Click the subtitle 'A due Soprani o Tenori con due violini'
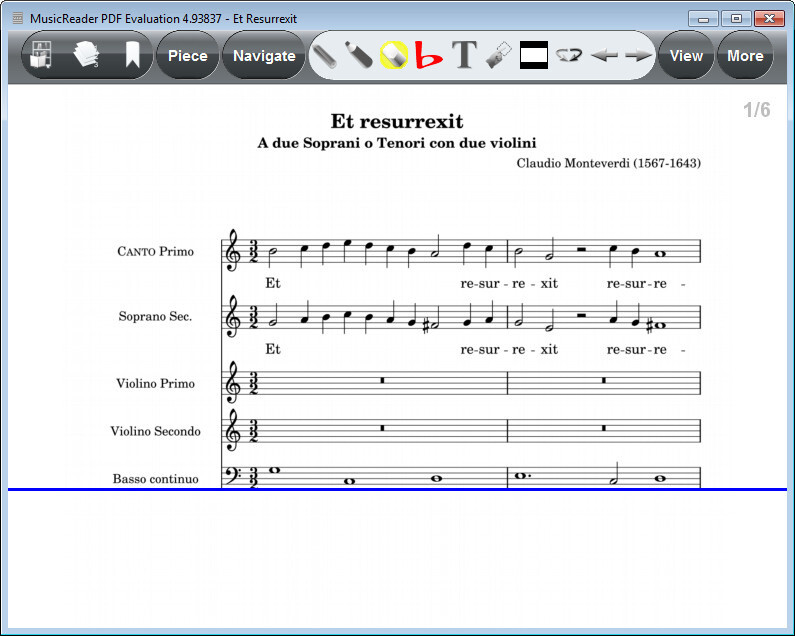This screenshot has width=795, height=636. click(x=397, y=143)
